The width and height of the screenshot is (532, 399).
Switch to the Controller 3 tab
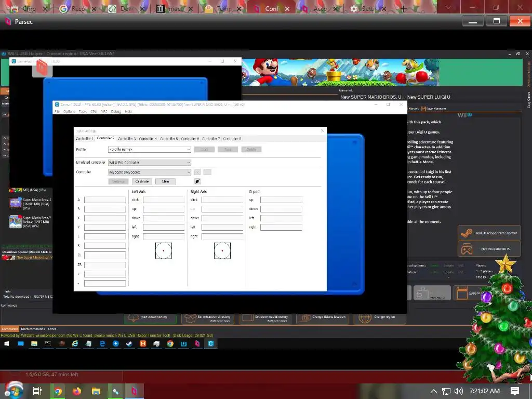click(x=127, y=139)
